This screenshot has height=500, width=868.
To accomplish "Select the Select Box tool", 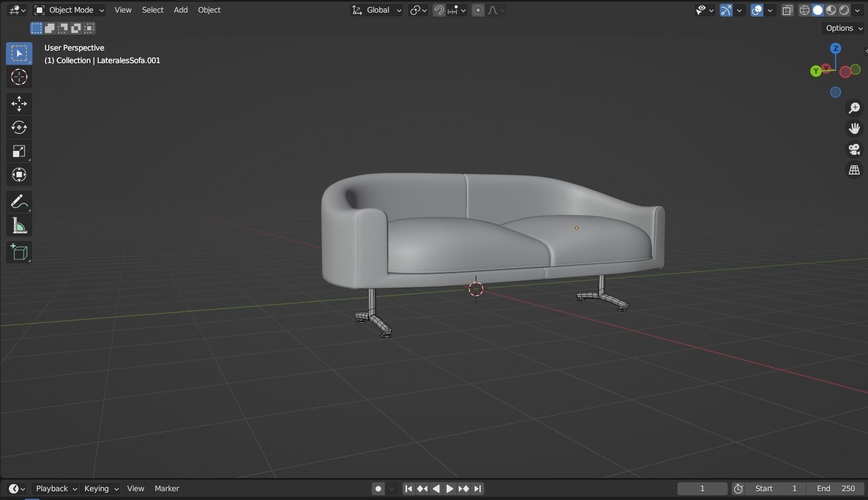I will [19, 53].
